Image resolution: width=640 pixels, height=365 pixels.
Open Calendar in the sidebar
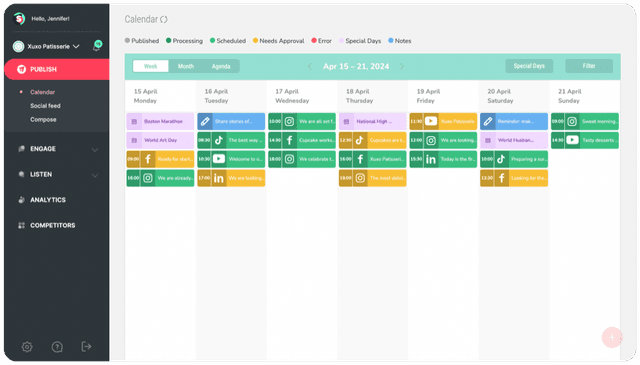(x=42, y=92)
